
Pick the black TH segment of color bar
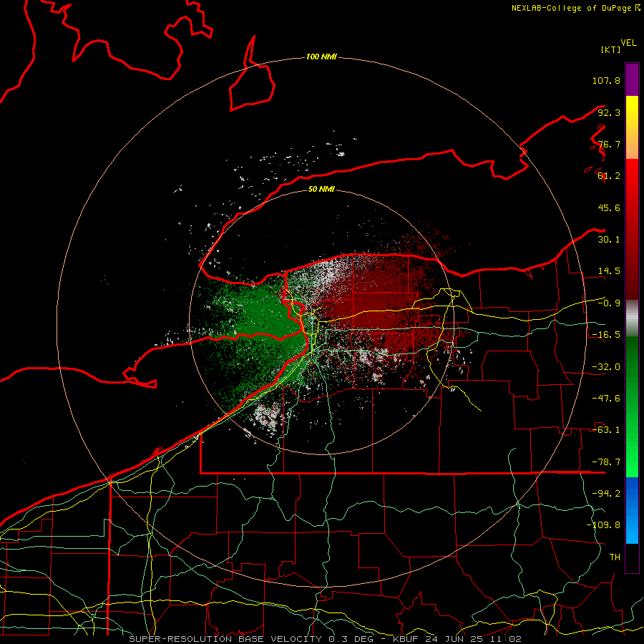[632, 558]
